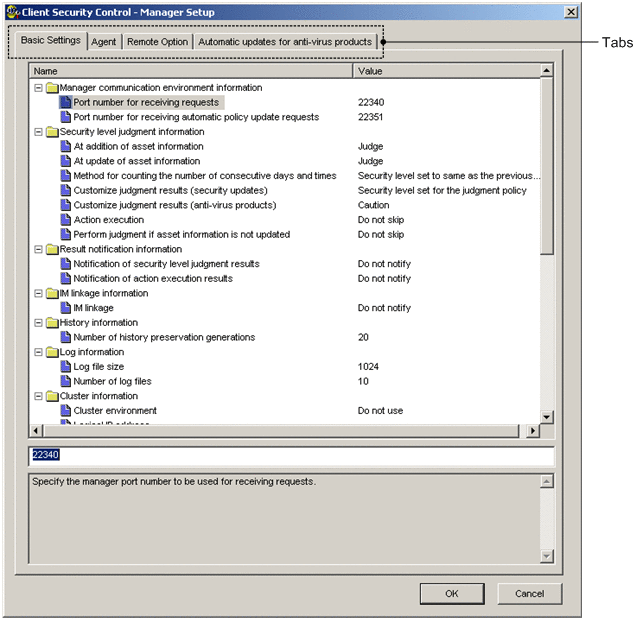Click the icon beside Perform judgment if asset information not updated
This screenshot has height=621, width=636.
65,234
